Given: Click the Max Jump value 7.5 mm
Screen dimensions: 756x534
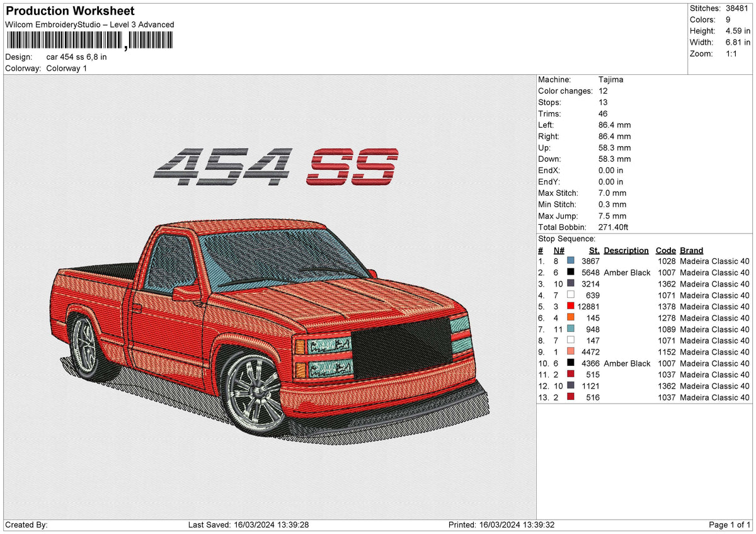Looking at the screenshot, I should [x=612, y=216].
